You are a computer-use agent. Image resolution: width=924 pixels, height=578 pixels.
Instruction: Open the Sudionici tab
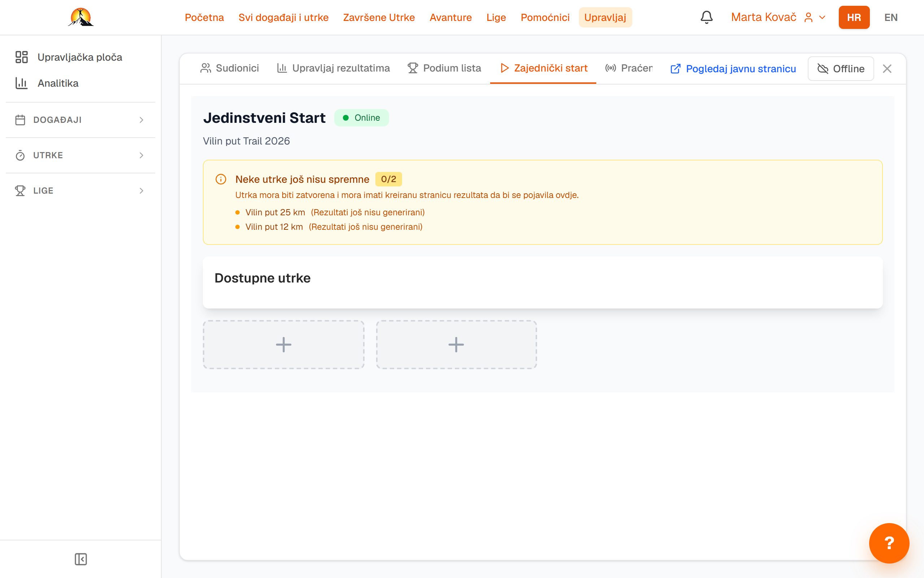click(x=230, y=68)
